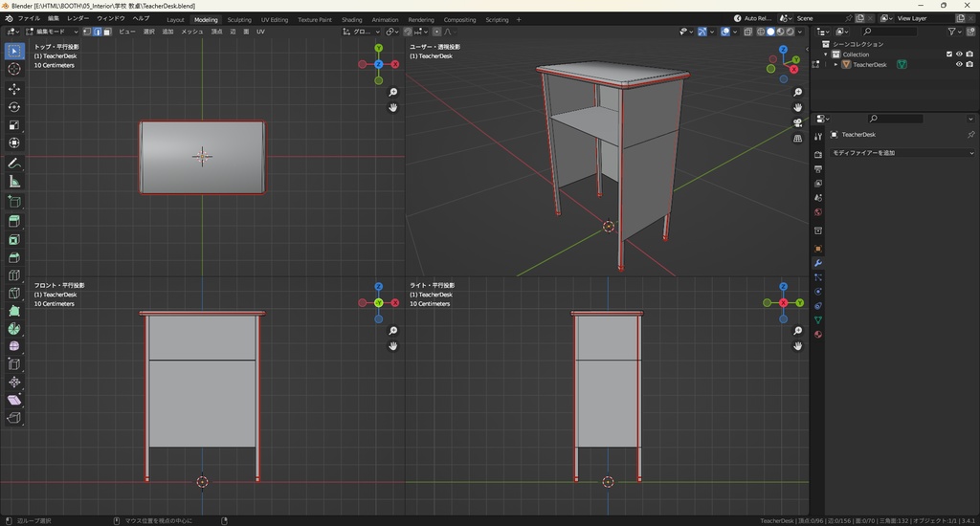The image size is (980, 526).
Task: Uncheck the Collection exclude checkbox
Action: [x=949, y=55]
